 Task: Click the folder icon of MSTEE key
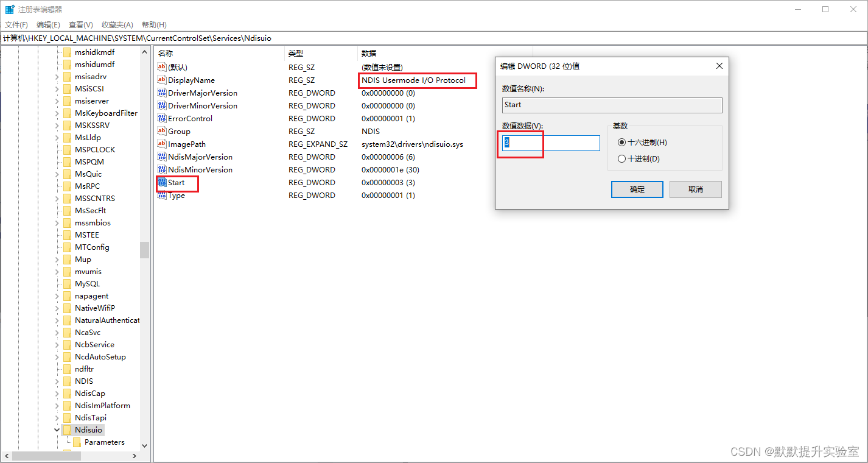tap(67, 235)
